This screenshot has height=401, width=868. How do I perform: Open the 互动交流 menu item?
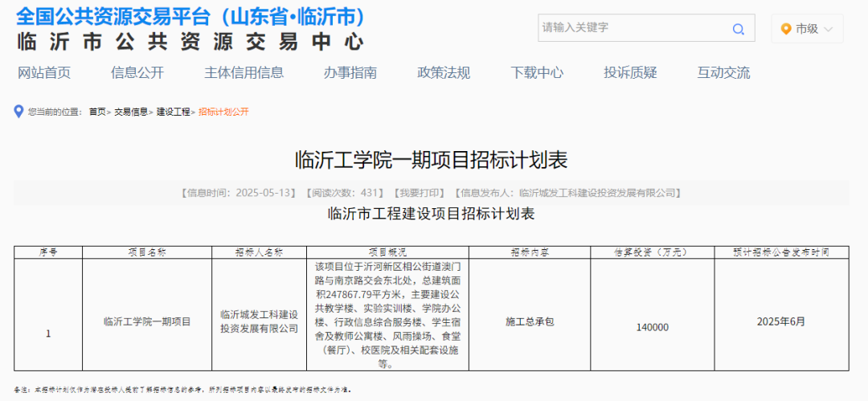[x=723, y=72]
